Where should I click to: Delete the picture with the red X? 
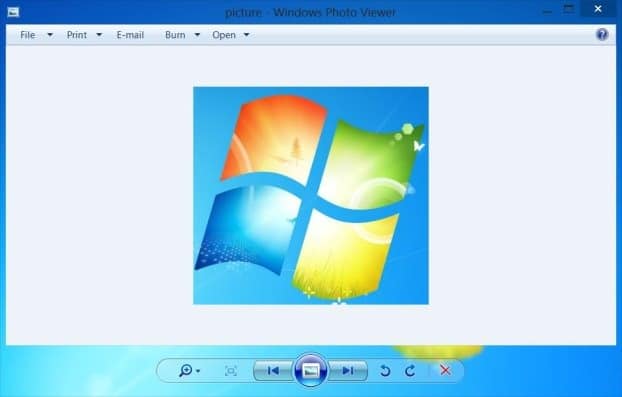pyautogui.click(x=445, y=370)
